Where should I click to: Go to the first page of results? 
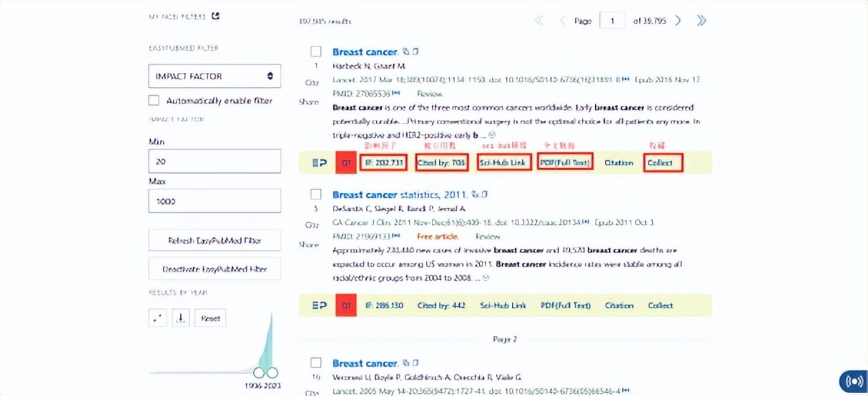tap(540, 21)
